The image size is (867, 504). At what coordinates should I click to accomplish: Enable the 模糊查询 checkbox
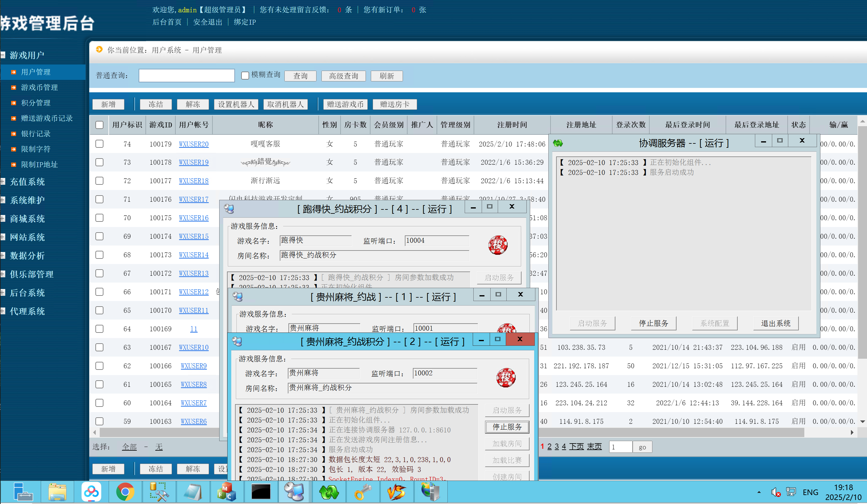tap(245, 75)
